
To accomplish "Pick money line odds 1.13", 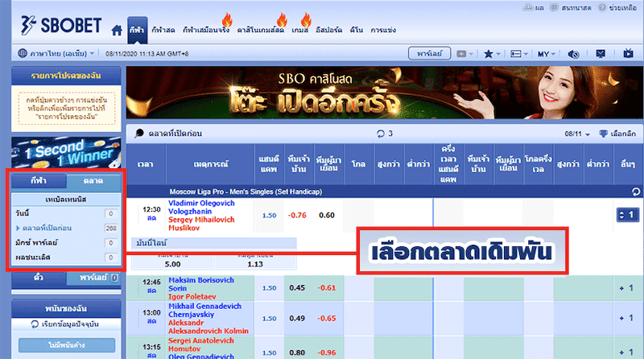I will click(x=255, y=264).
